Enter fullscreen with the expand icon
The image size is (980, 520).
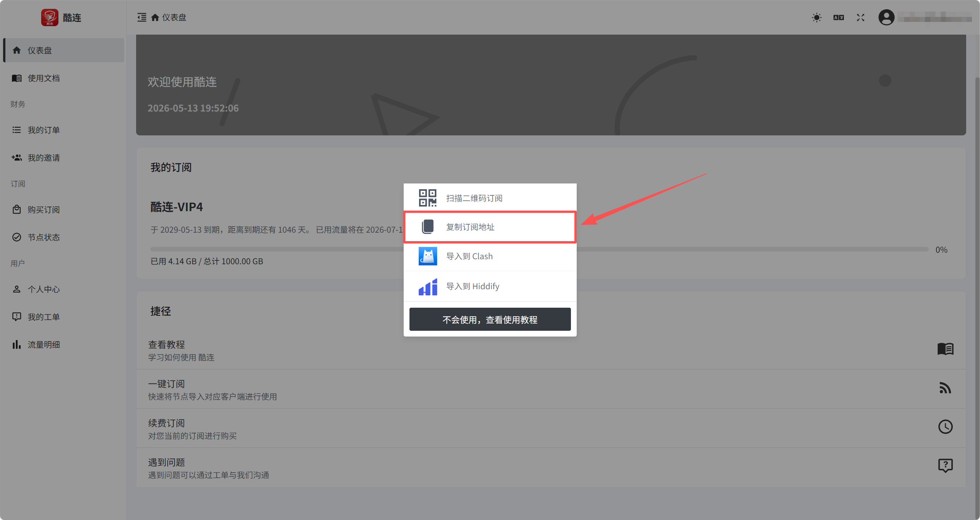860,17
